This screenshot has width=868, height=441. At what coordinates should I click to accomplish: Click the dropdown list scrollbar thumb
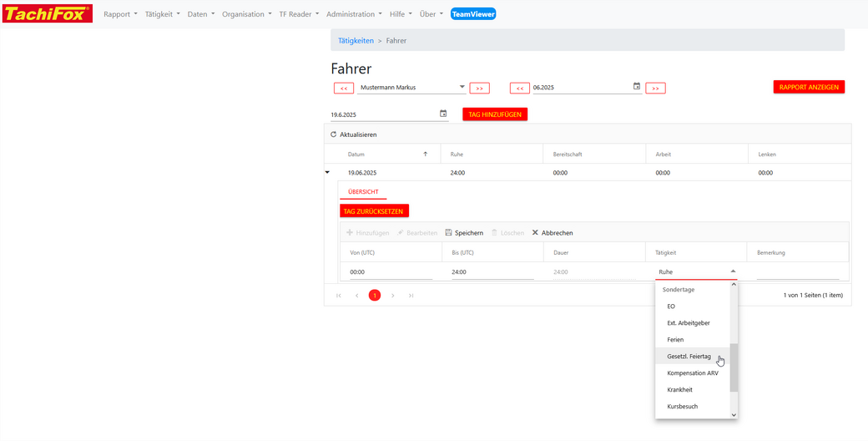[x=734, y=367]
